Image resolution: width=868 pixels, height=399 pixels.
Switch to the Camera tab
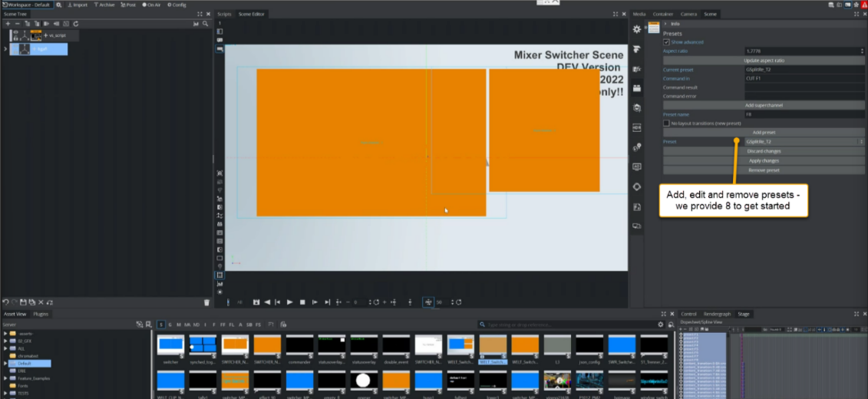coord(688,14)
